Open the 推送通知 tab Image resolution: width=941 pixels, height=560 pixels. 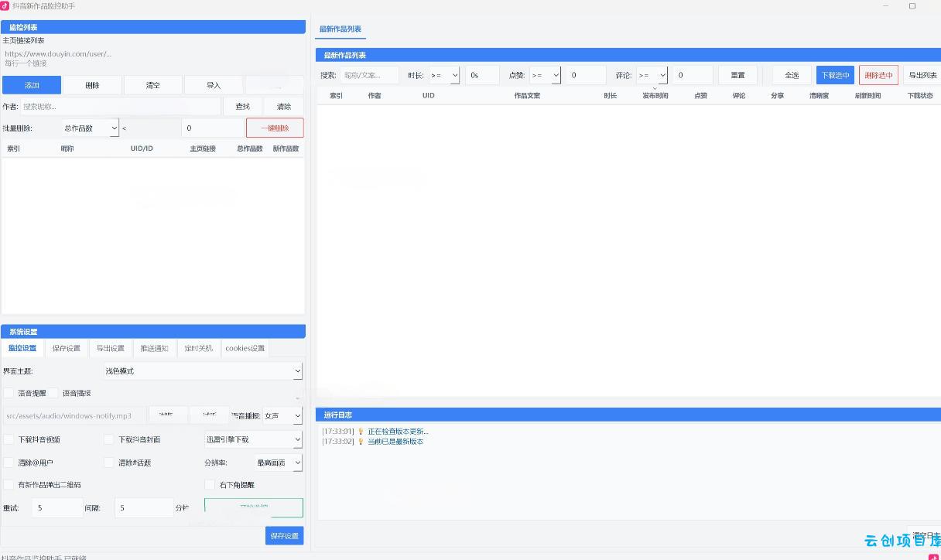[155, 348]
